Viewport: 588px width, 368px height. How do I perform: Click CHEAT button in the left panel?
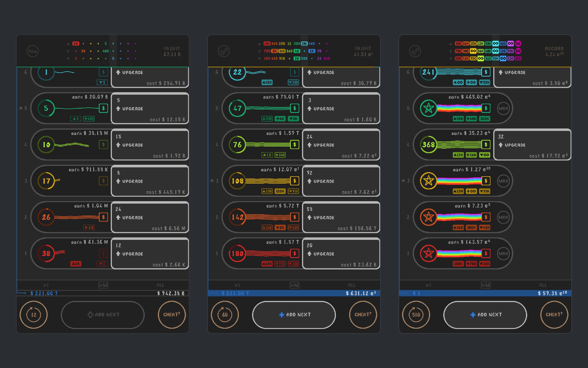point(172,315)
